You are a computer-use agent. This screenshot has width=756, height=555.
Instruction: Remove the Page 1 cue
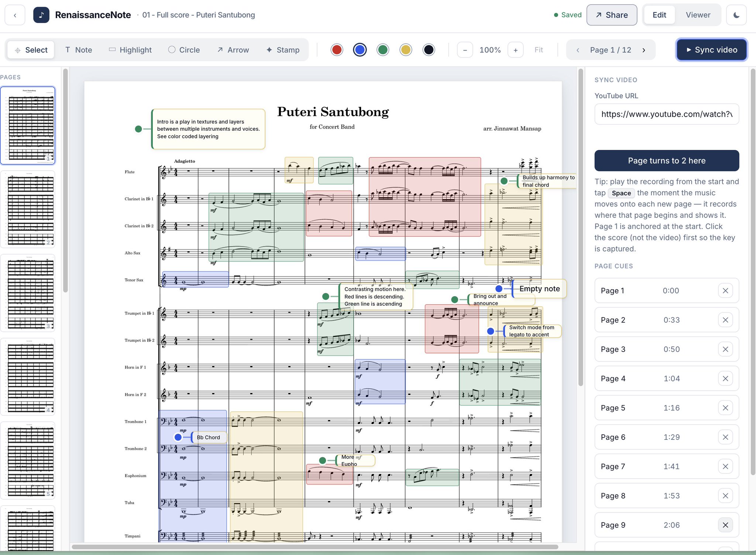(725, 291)
